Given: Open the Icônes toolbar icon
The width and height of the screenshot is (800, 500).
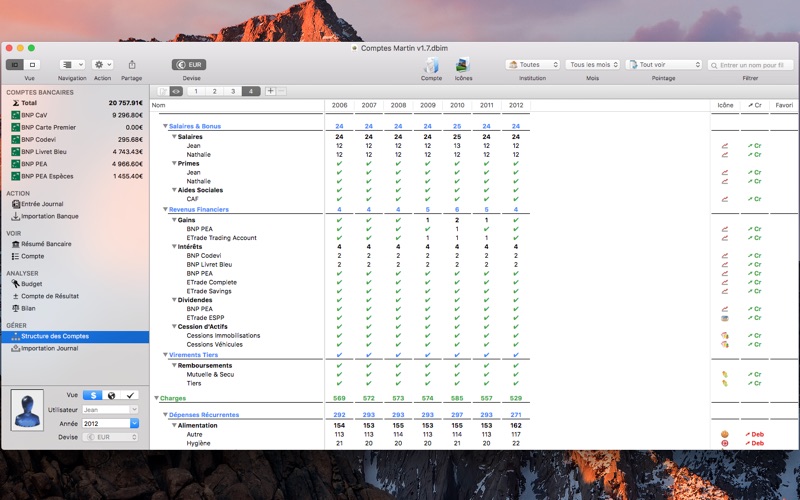Looking at the screenshot, I should click(463, 65).
